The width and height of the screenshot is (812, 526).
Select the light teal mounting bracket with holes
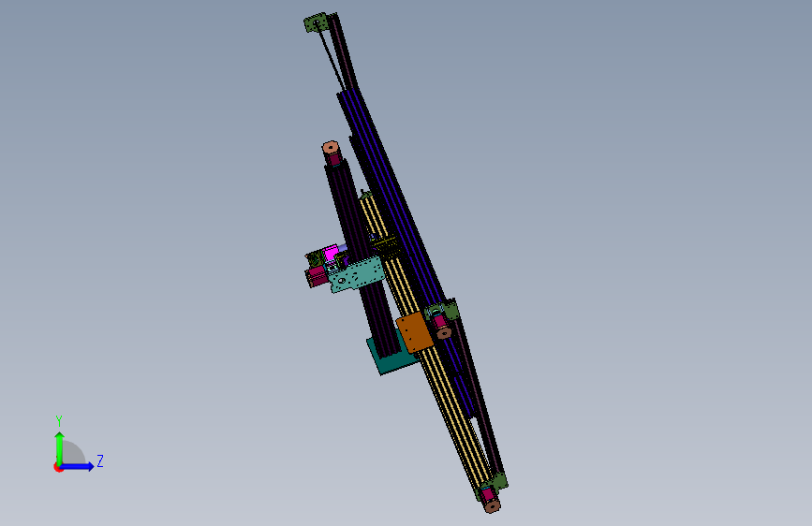click(x=357, y=275)
